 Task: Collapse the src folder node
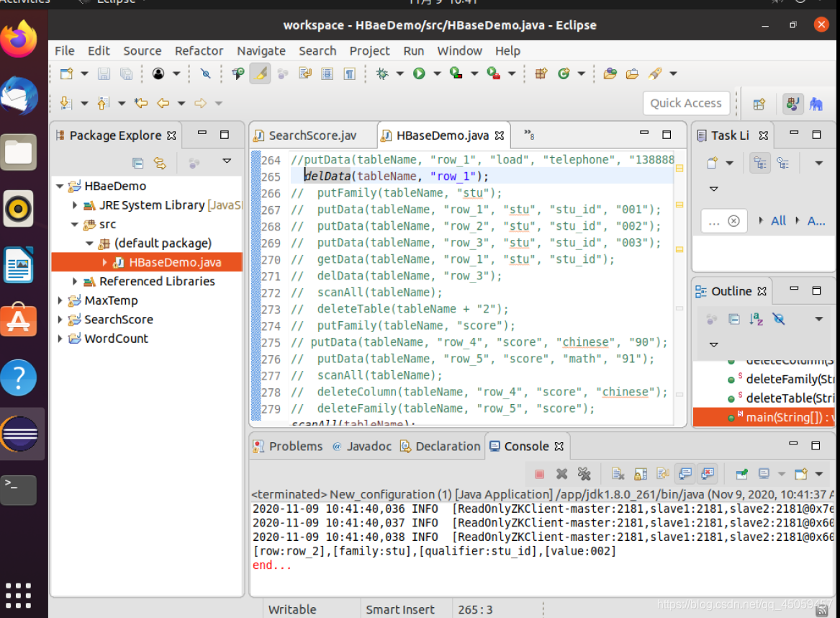pos(74,225)
